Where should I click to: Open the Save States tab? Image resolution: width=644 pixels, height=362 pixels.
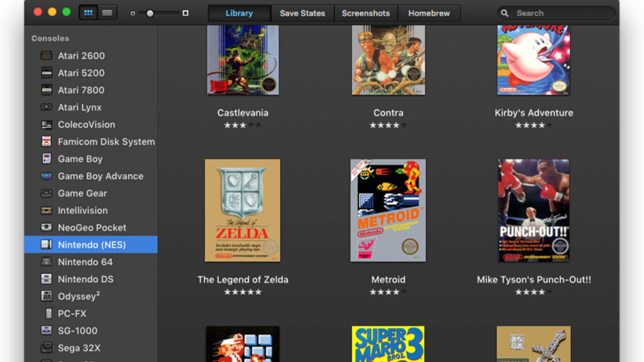(303, 13)
